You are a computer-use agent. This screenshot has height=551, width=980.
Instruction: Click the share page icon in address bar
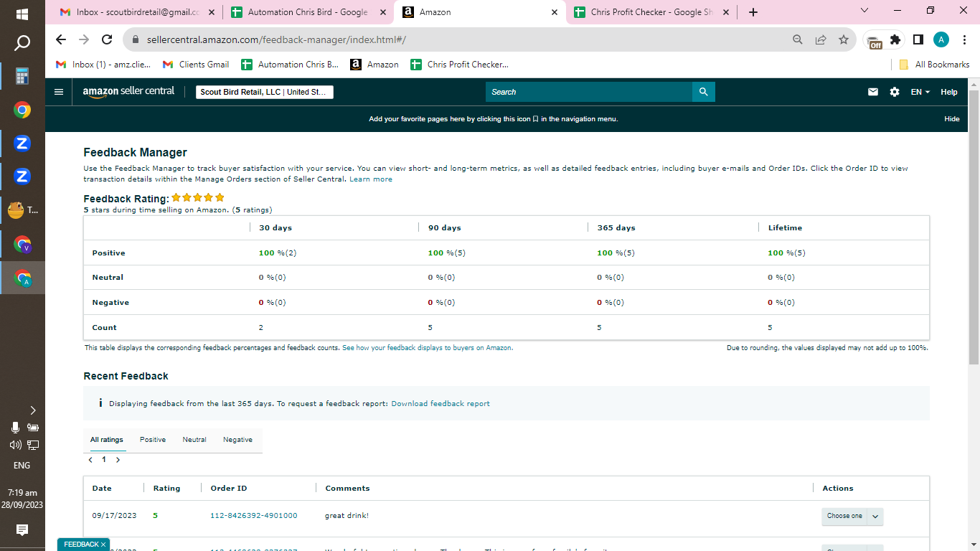[821, 39]
